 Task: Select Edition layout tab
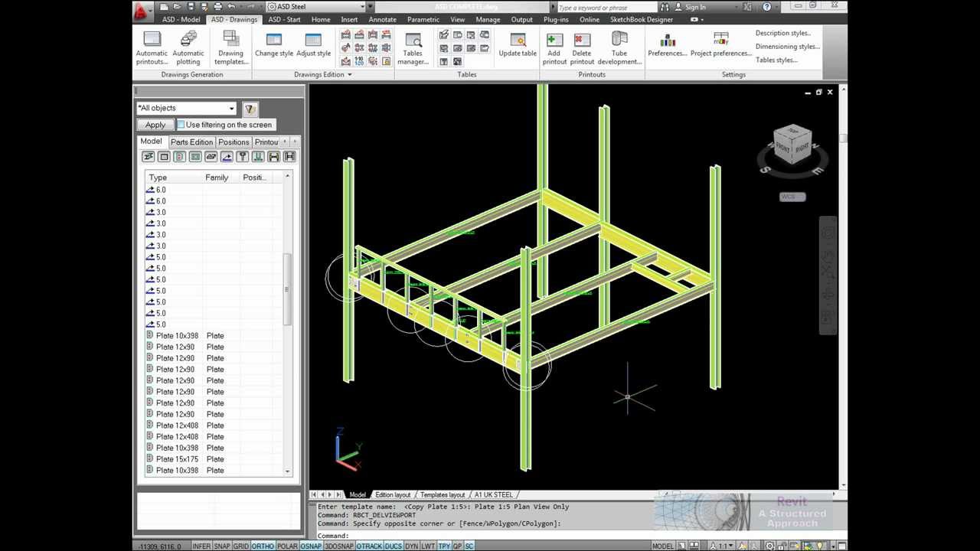coord(393,495)
